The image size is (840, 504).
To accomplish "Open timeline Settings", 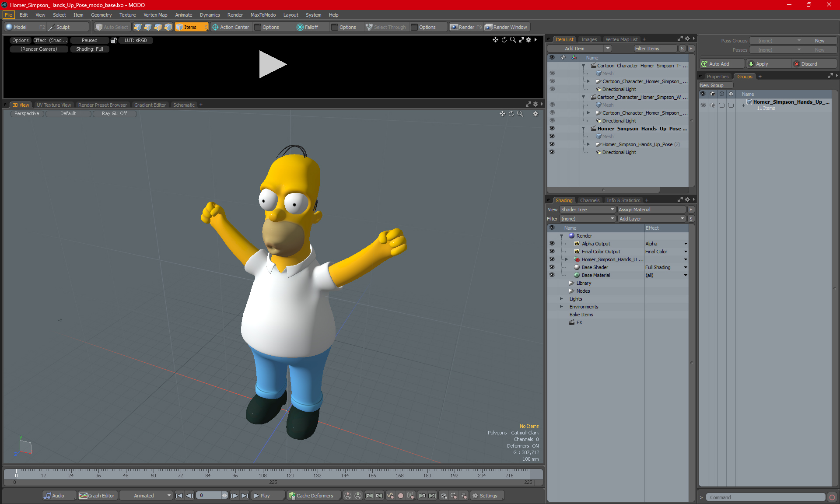I will point(487,496).
